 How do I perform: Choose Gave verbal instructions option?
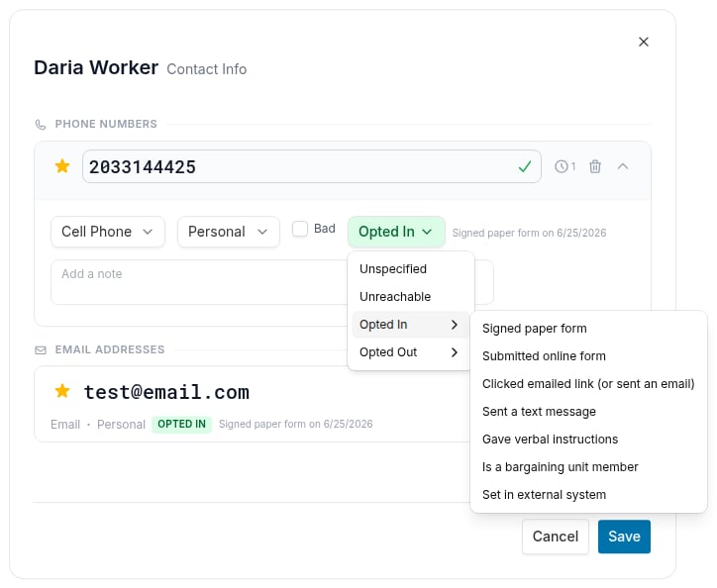pos(588,440)
